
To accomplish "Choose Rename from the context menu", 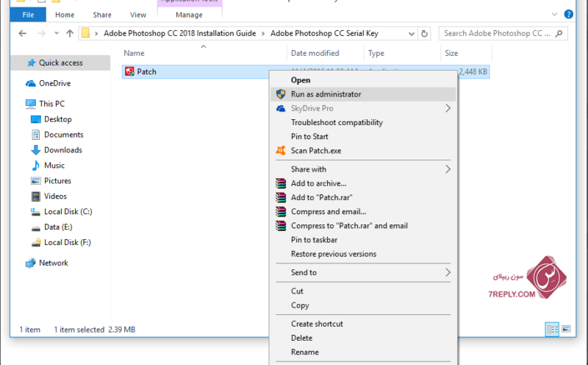I will 304,352.
